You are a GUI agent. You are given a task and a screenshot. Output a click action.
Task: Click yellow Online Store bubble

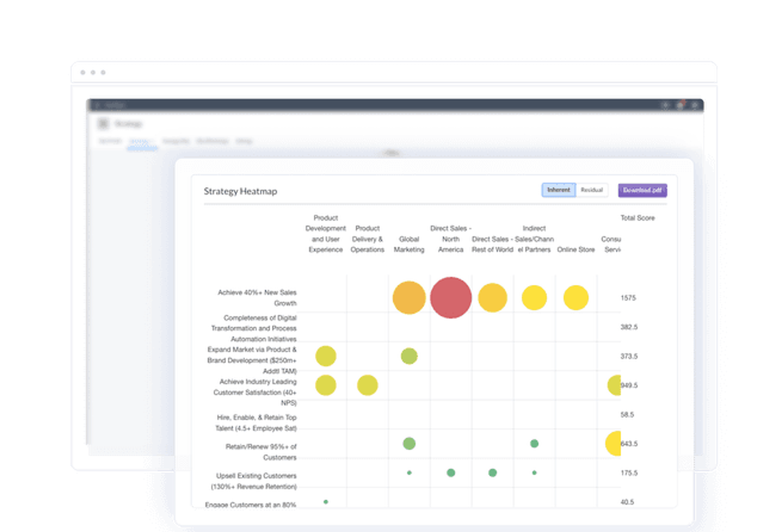click(576, 298)
